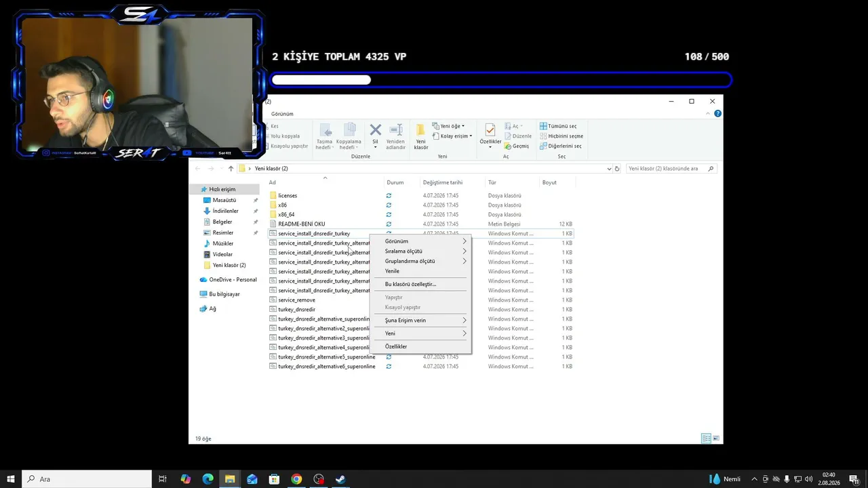Select turkey_dnsredir_alternative6_superonline file

[x=326, y=367]
